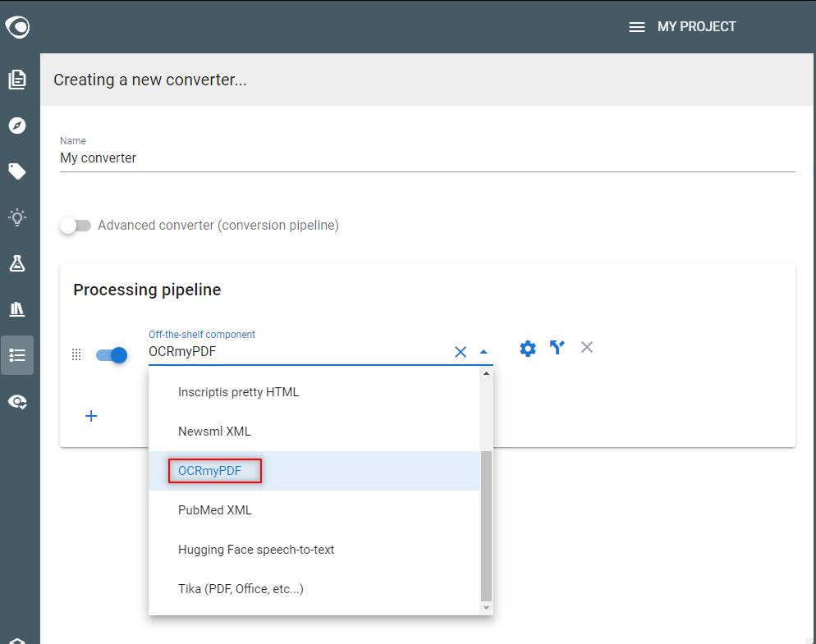This screenshot has width=816, height=644.
Task: Disable the OCRmyPDF component toggle
Action: 112,354
